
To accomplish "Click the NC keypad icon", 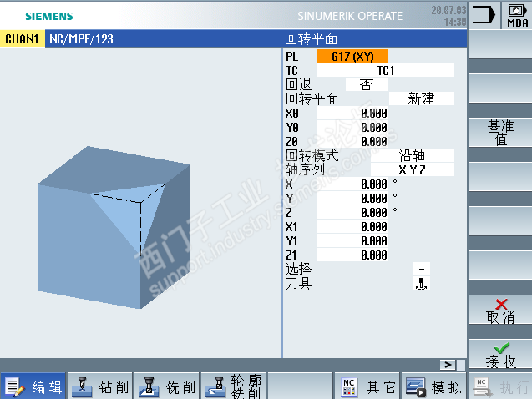I will [x=349, y=386].
